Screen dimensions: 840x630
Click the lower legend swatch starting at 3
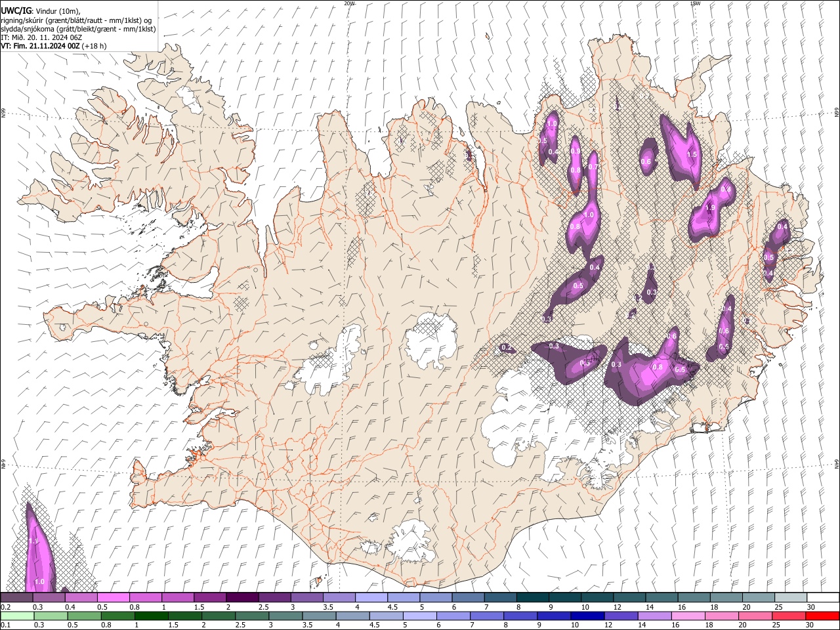pos(285,616)
